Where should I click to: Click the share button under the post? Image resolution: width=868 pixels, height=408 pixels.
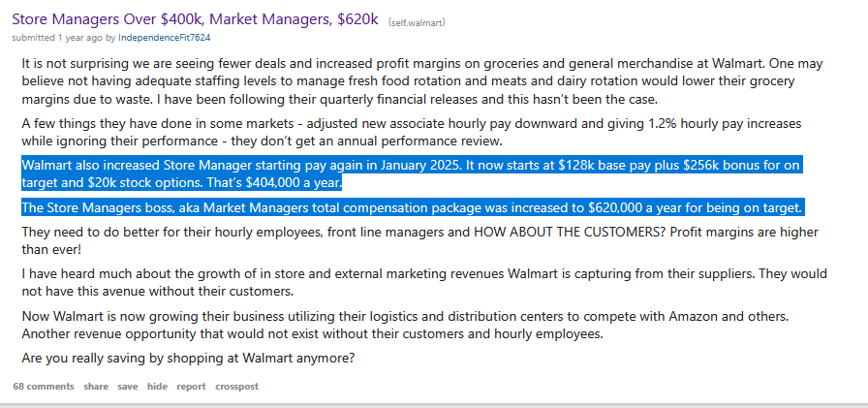pyautogui.click(x=96, y=387)
